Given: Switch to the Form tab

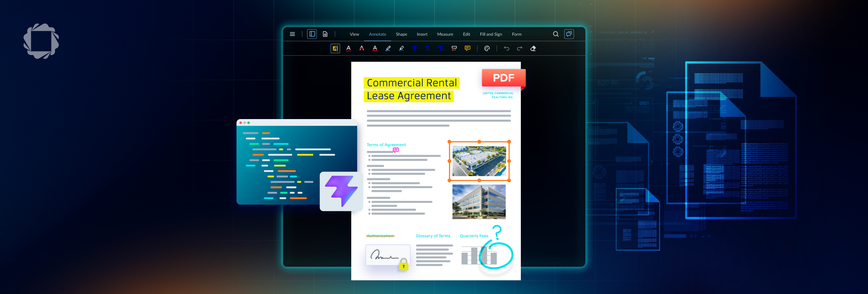Looking at the screenshot, I should pyautogui.click(x=517, y=34).
